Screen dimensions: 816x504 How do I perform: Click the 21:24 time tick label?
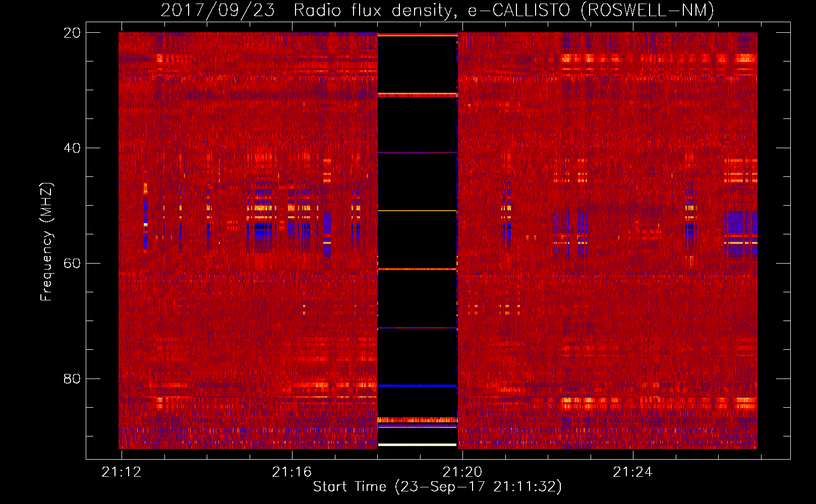point(633,472)
